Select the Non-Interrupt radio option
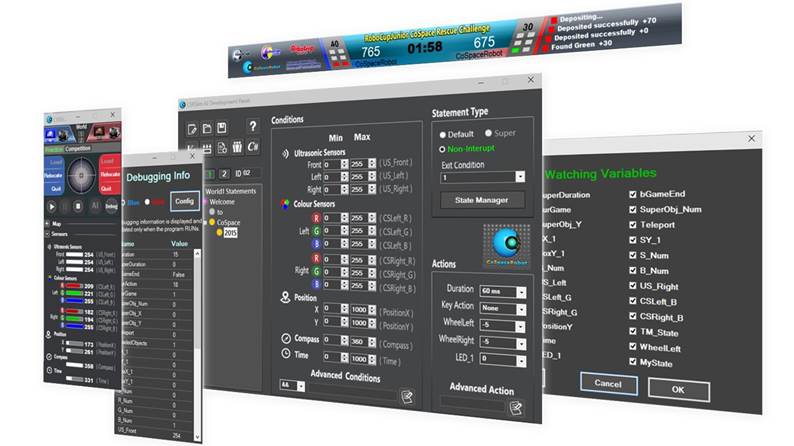 pos(441,148)
